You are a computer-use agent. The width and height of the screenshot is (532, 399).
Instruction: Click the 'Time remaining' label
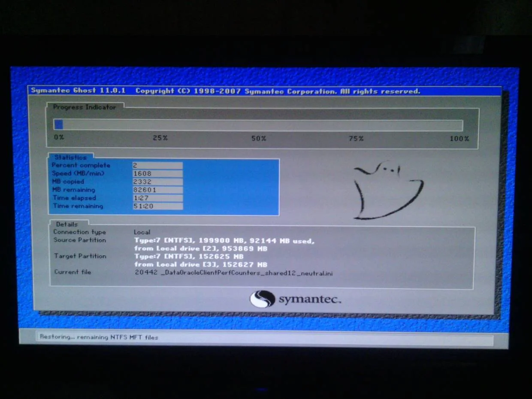(x=78, y=206)
